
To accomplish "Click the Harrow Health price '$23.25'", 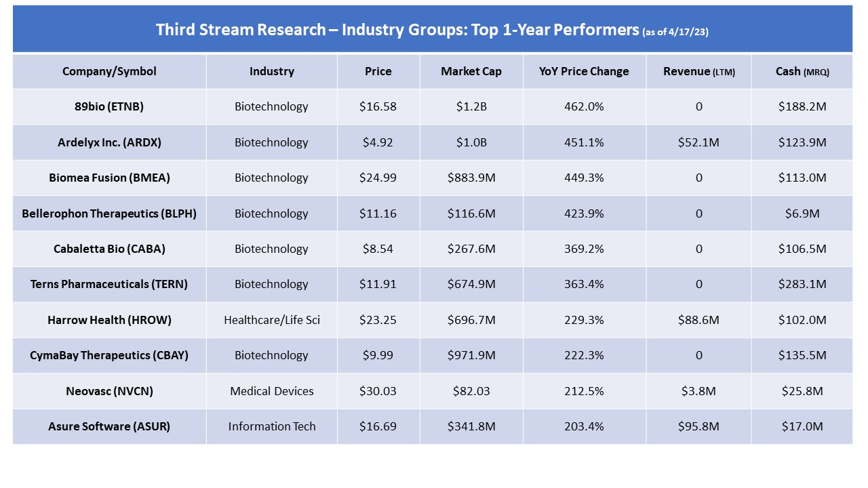I will click(378, 320).
